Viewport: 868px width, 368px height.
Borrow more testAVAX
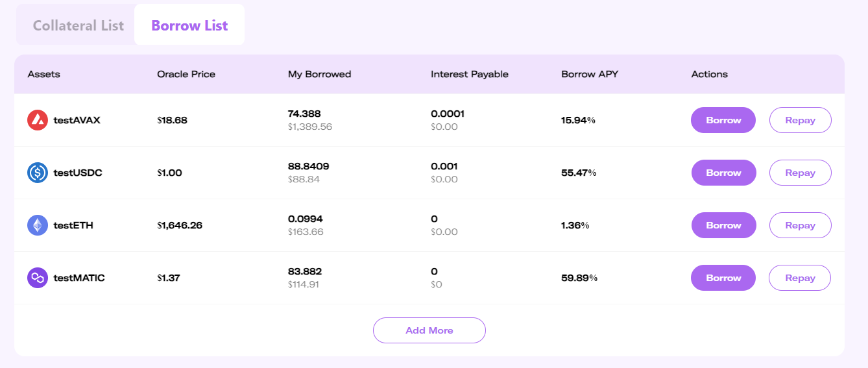click(x=723, y=120)
